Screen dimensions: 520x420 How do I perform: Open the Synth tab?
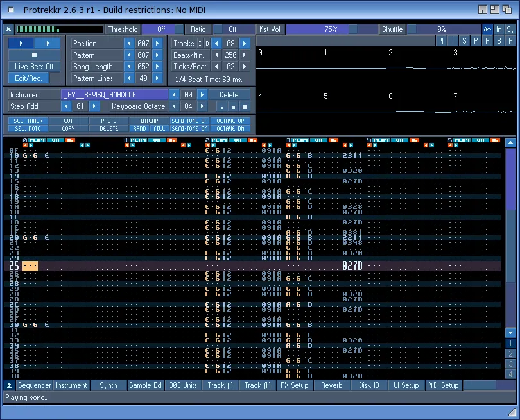[108, 385]
